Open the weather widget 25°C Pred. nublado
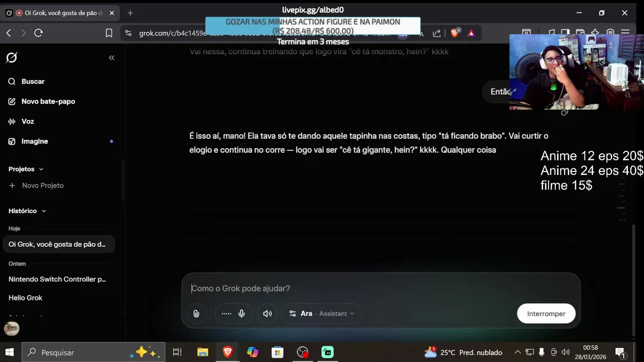This screenshot has height=362, width=644. (463, 352)
